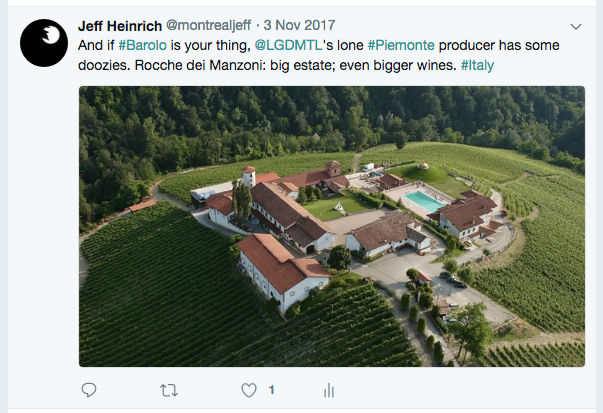Click the reply speech bubble icon
Viewport: 603px width, 413px height.
pyautogui.click(x=89, y=390)
